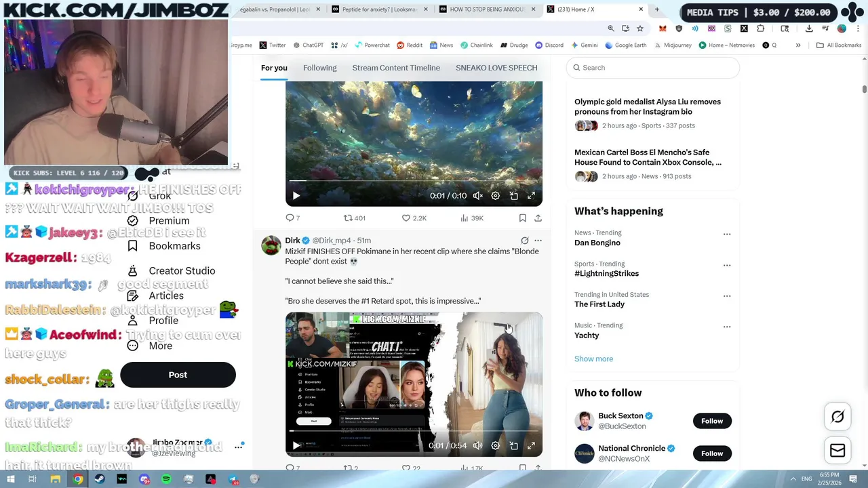
Task: Open Stream Content Timeline tab
Action: pyautogui.click(x=396, y=68)
